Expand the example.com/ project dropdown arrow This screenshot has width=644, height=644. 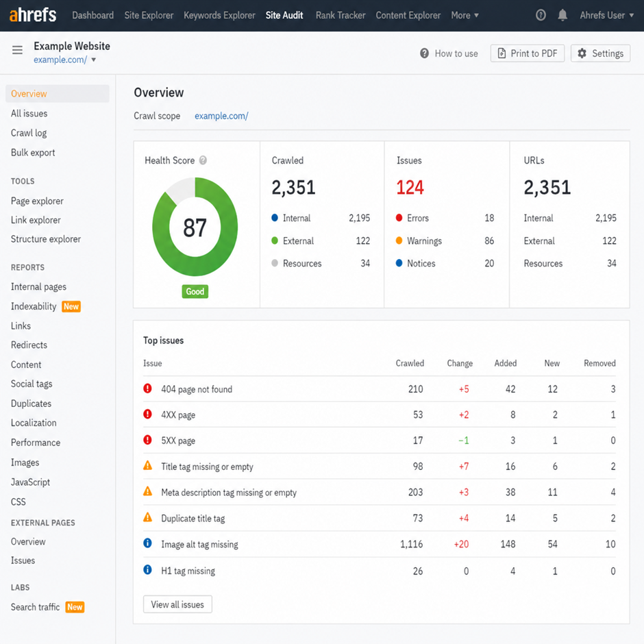click(94, 60)
